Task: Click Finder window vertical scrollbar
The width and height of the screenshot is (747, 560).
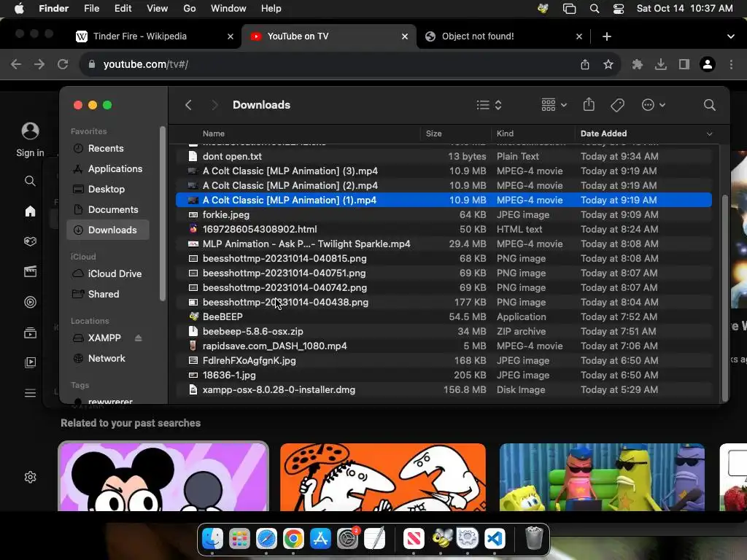Action: (x=724, y=297)
